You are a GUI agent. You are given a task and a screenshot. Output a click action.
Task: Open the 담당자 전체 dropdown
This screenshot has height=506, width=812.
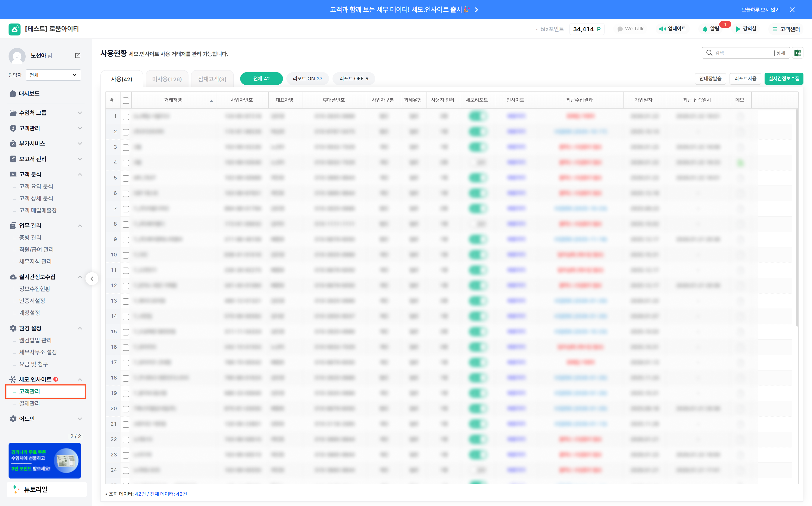[x=53, y=75]
